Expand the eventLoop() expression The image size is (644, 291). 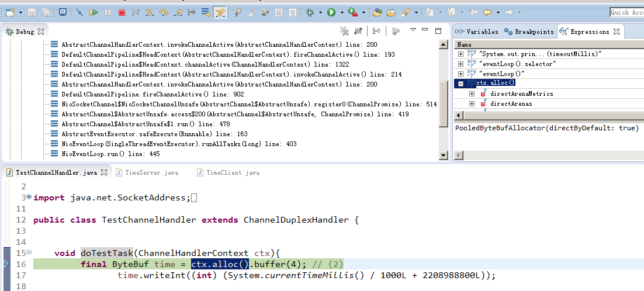[x=461, y=74]
